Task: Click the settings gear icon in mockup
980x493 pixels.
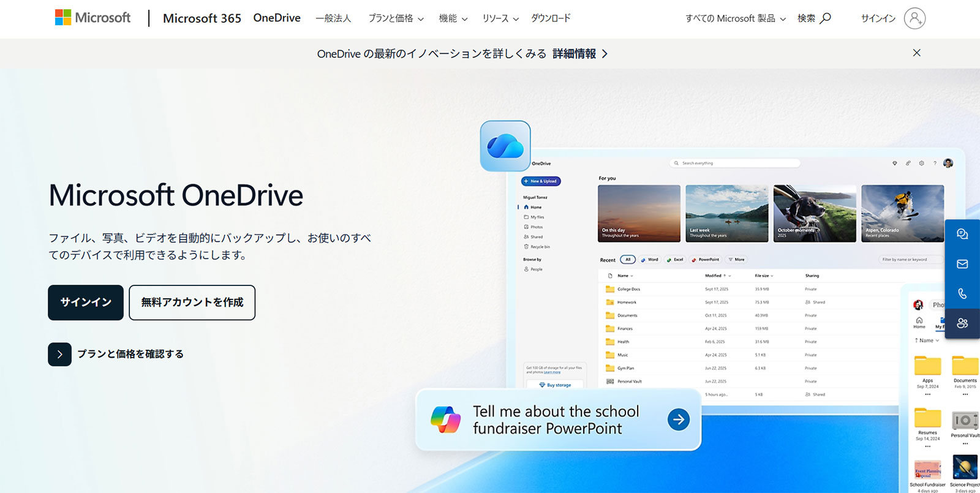Action: 921,164
